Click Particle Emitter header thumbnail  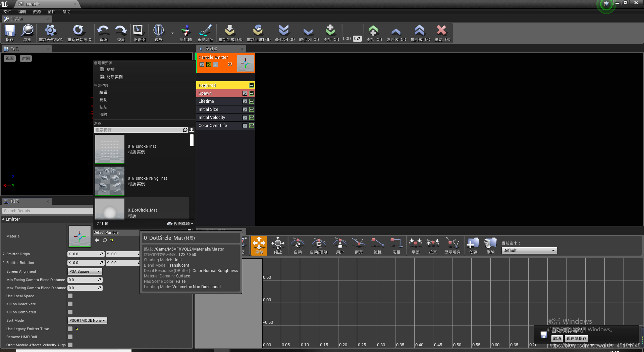pyautogui.click(x=246, y=63)
